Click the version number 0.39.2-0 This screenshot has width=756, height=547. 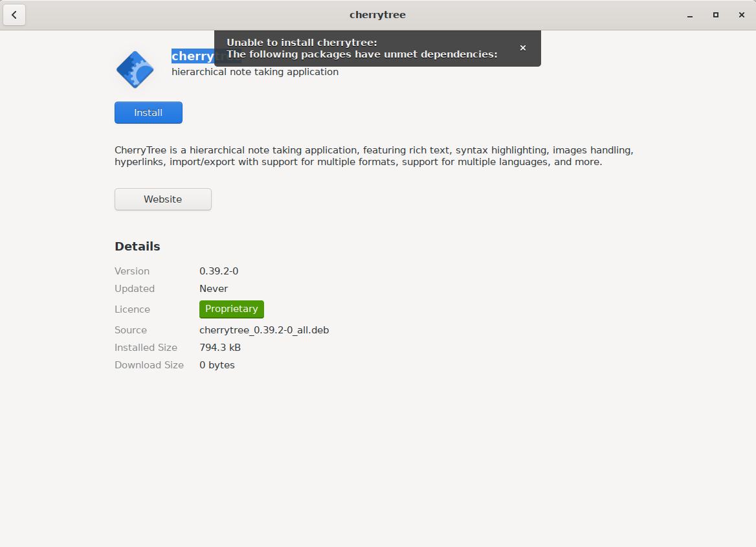pyautogui.click(x=218, y=271)
